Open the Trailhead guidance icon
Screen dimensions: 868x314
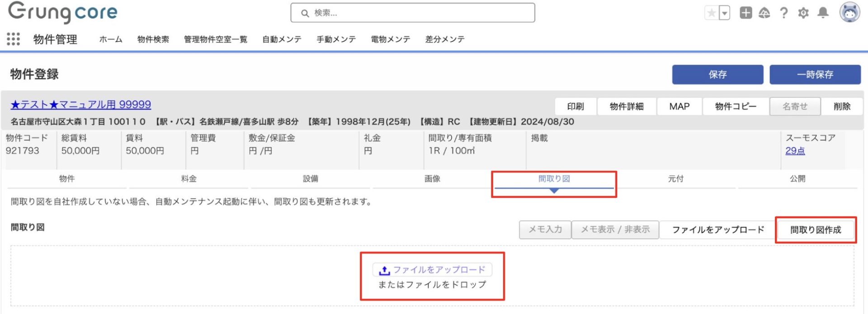click(764, 13)
